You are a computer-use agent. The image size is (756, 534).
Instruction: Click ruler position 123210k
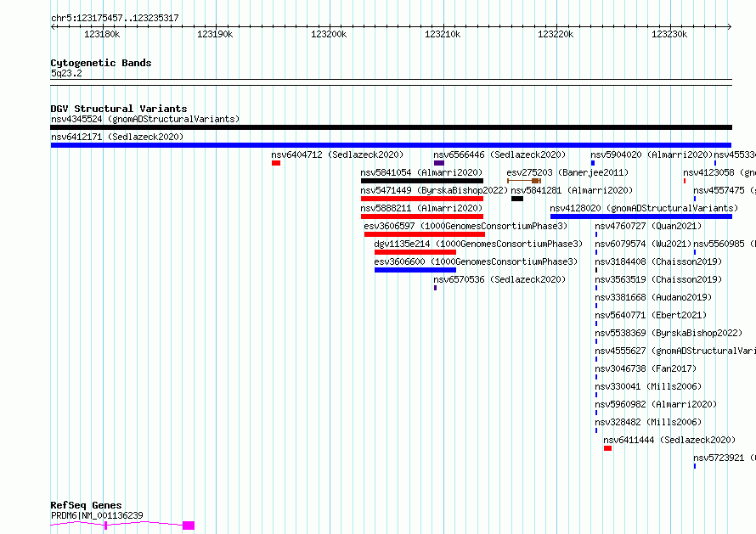pyautogui.click(x=443, y=34)
